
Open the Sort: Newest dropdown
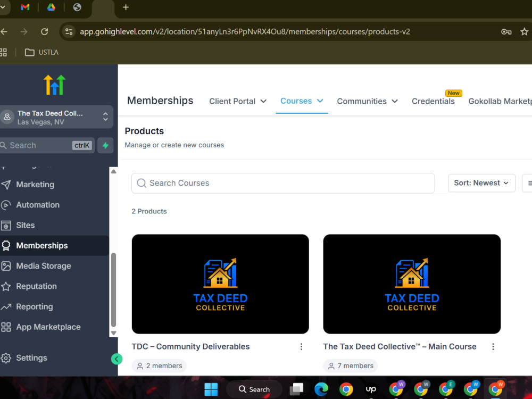click(x=481, y=183)
